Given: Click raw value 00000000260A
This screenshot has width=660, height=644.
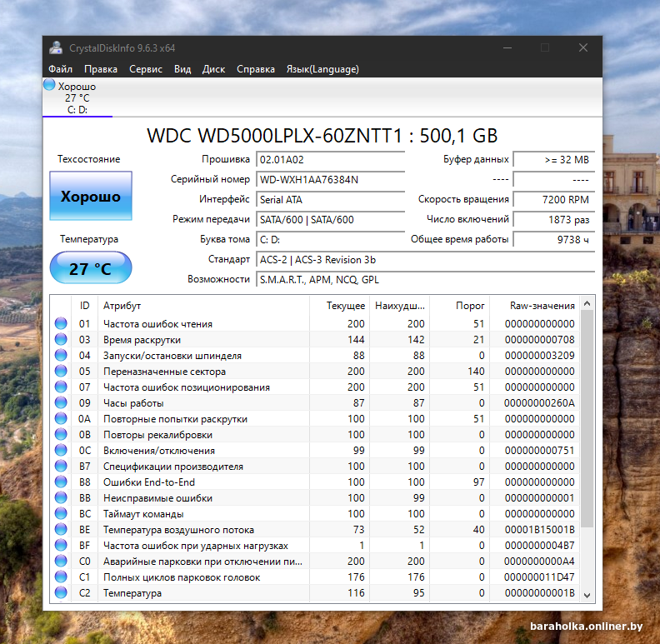Looking at the screenshot, I should pos(539,403).
